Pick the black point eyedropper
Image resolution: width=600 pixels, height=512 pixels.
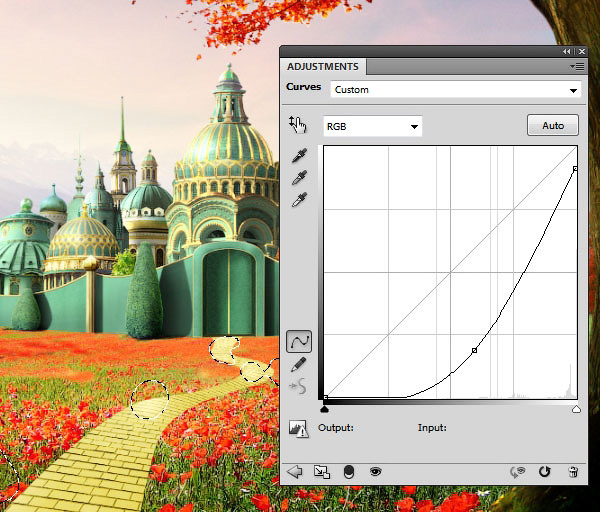(299, 156)
